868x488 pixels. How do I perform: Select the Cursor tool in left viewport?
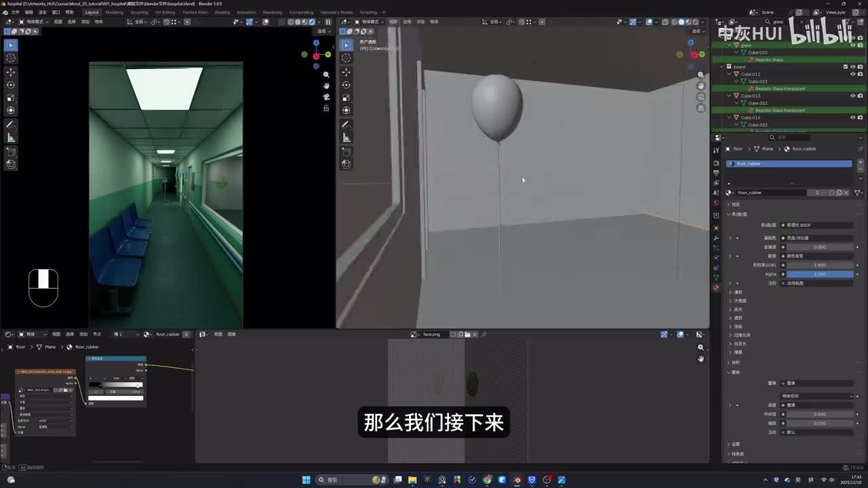(x=11, y=58)
